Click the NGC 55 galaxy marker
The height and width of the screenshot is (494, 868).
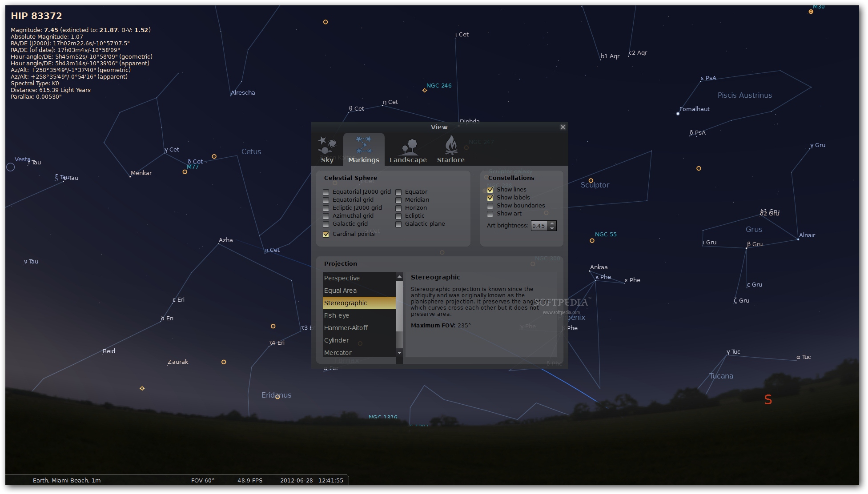tap(592, 241)
